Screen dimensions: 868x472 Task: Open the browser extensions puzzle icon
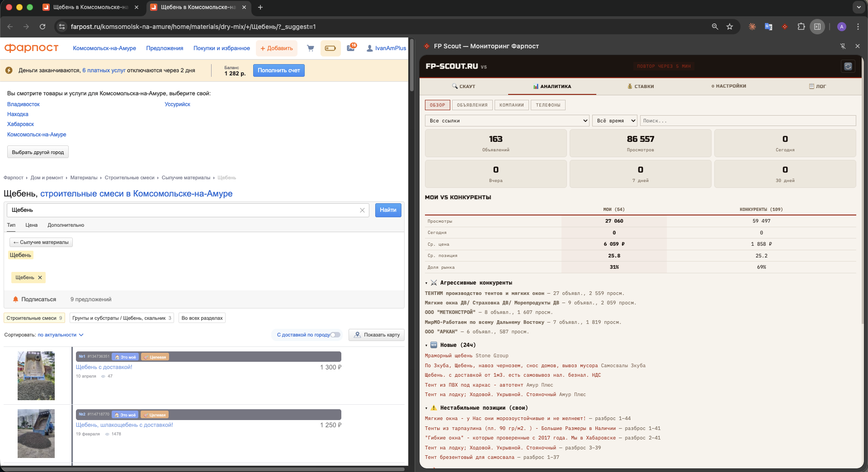[801, 27]
